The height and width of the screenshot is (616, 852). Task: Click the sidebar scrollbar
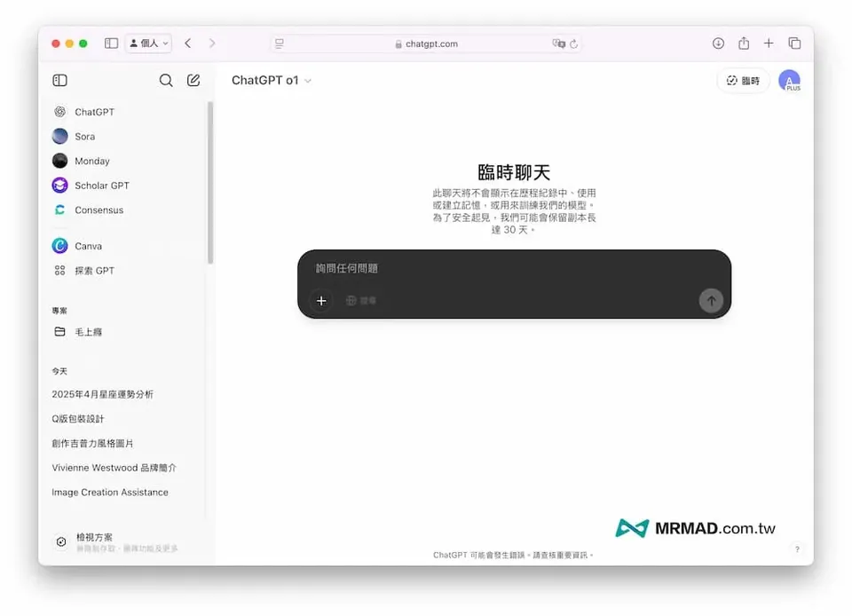pos(210,183)
